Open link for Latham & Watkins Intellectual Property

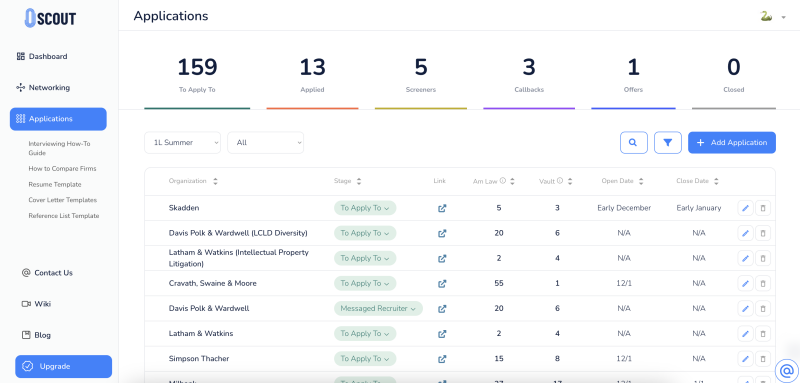coord(442,258)
